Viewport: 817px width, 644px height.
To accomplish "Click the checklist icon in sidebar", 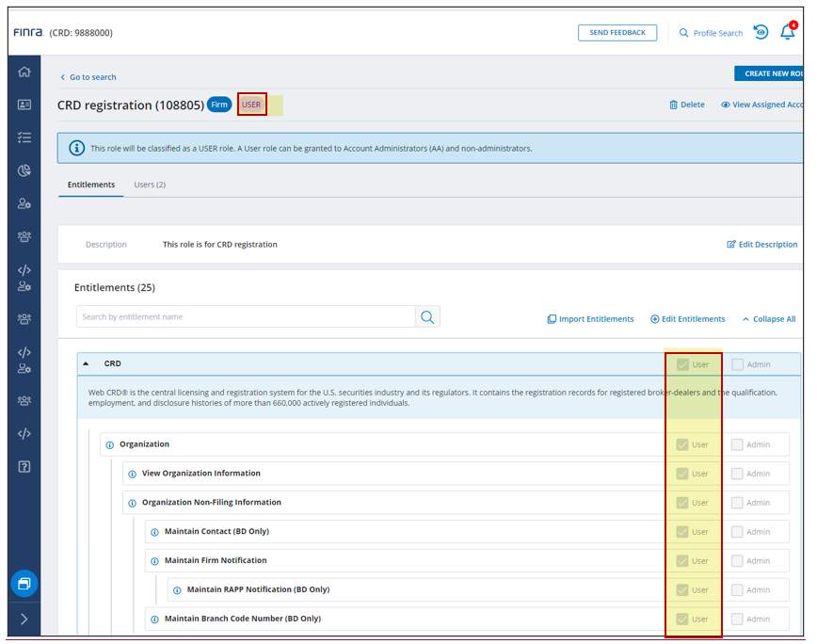I will click(24, 137).
